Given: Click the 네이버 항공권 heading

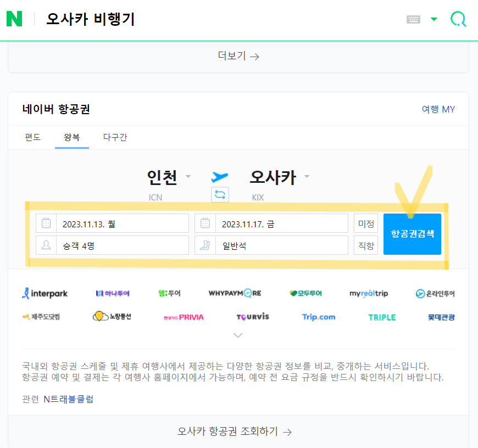Looking at the screenshot, I should [56, 109].
